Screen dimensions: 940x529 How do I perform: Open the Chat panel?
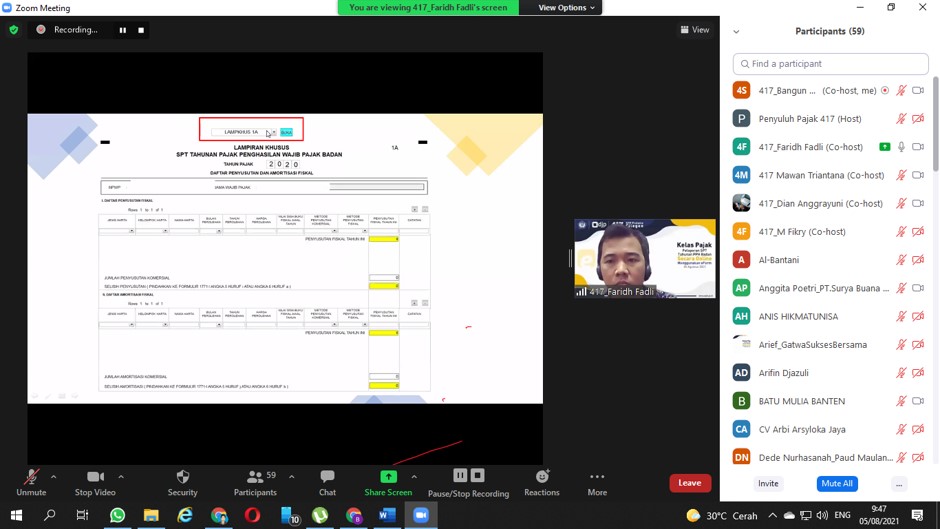(327, 477)
